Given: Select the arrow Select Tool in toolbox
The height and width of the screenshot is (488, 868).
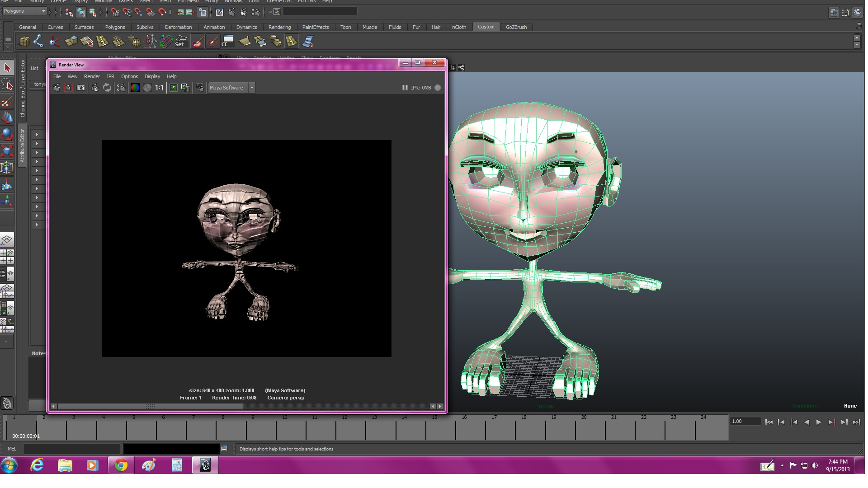Looking at the screenshot, I should coord(7,68).
